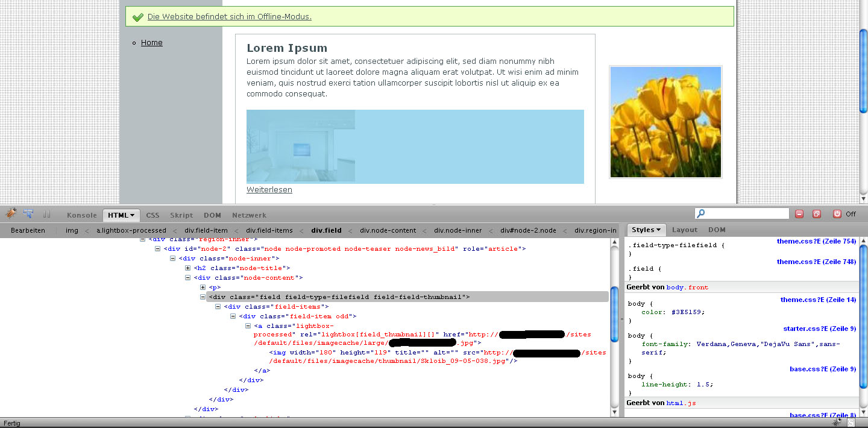Collapse the div field-items node
The height and width of the screenshot is (428, 868).
coord(218,307)
